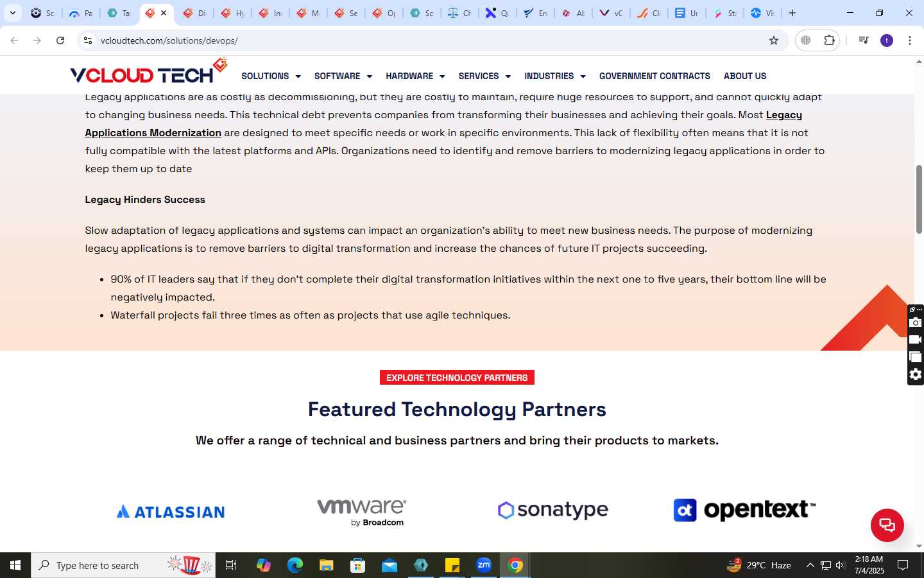The image size is (924, 578).
Task: Expand the INDUSTRIES menu
Action: click(555, 76)
